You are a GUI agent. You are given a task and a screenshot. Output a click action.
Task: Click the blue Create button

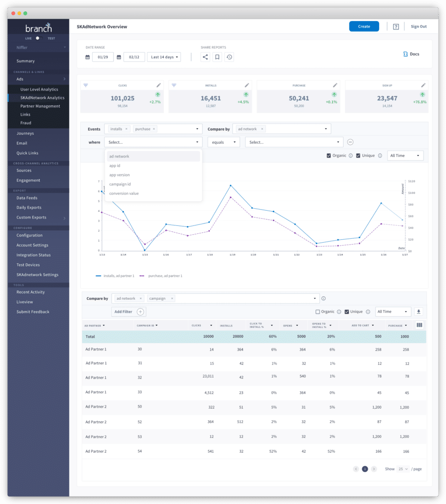point(364,26)
